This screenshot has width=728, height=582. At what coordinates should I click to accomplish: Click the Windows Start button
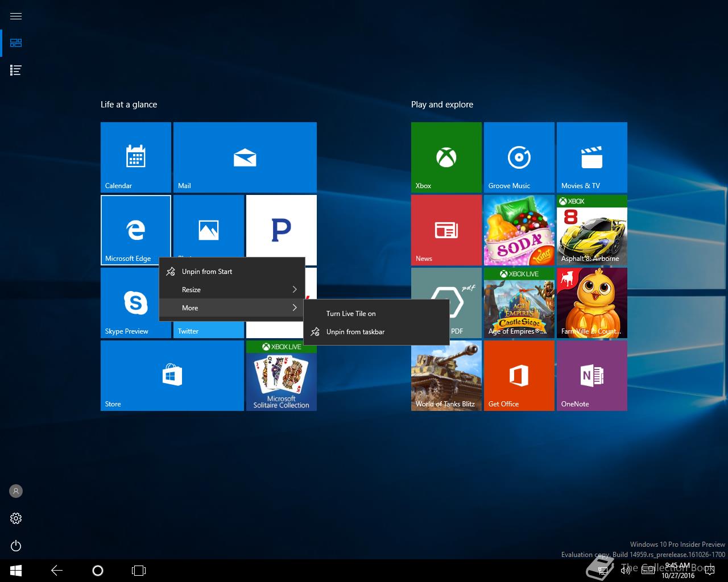[16, 571]
